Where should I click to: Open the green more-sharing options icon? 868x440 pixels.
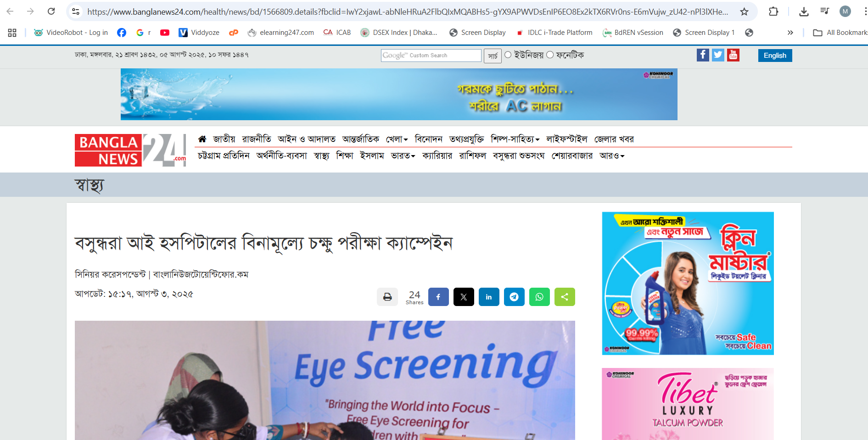565,297
